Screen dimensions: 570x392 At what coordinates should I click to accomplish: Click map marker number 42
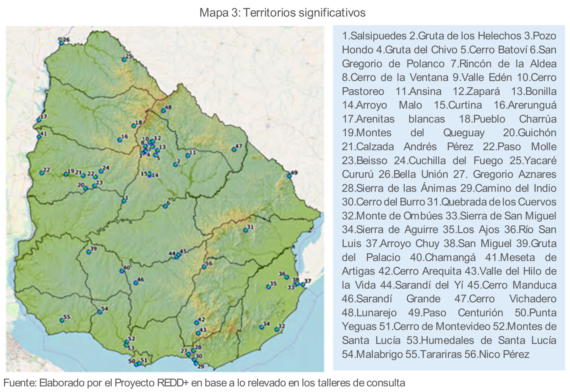coord(196,322)
